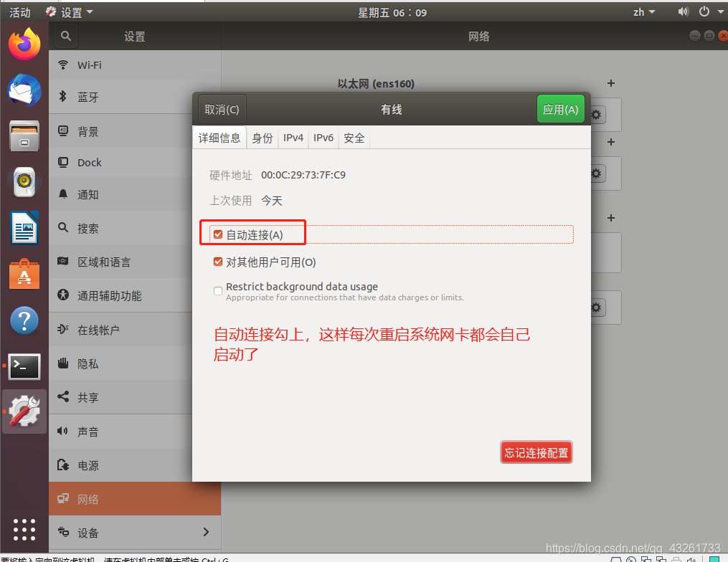Toggle the 自动连接(A) checkbox

218,234
